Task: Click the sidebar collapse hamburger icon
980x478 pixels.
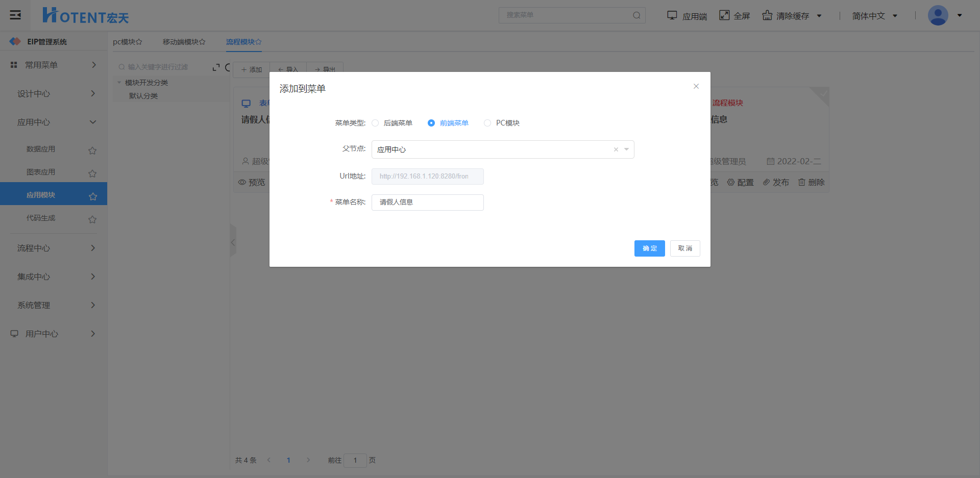Action: click(x=15, y=15)
